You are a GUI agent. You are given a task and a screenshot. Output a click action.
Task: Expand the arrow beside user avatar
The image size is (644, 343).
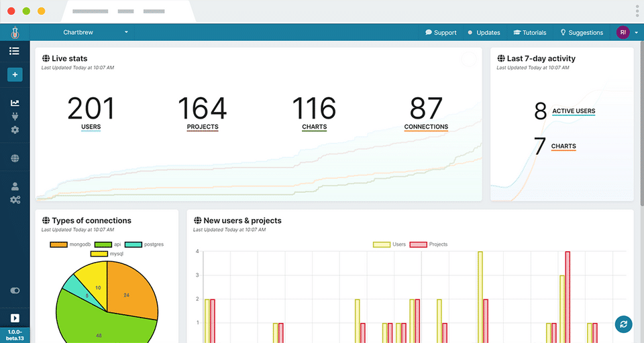(636, 32)
